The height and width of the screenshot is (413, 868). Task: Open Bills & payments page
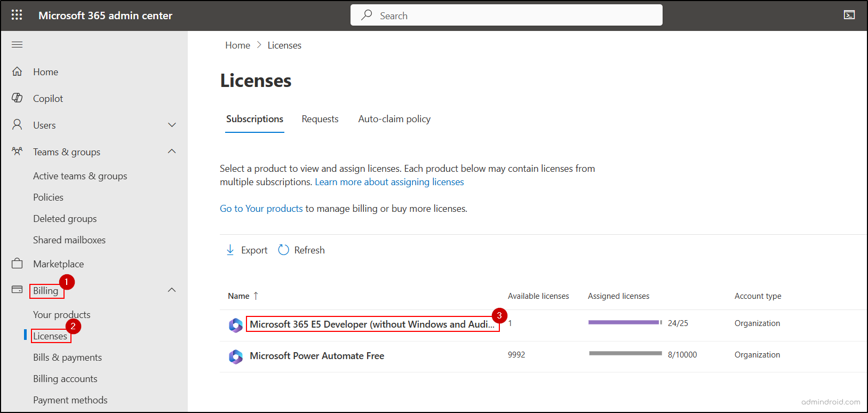[67, 357]
